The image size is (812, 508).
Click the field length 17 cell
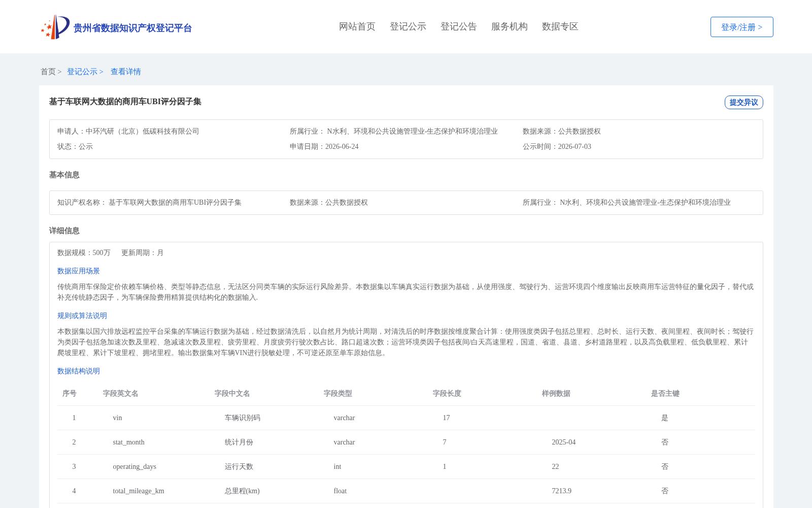click(446, 418)
